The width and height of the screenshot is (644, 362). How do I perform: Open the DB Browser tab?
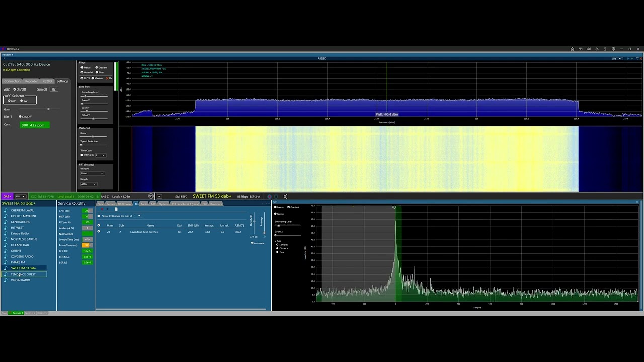click(x=124, y=204)
